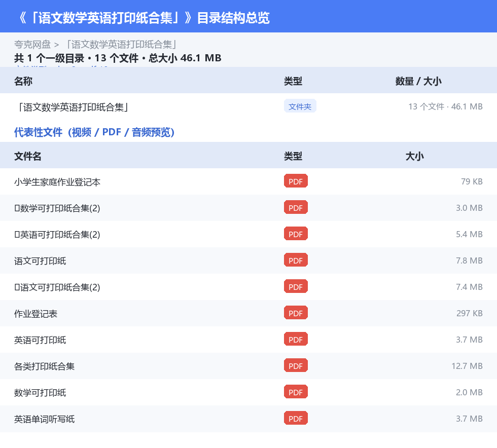Select file 英语单词听写纸
Viewport: 497px width, 448px height.
45,419
